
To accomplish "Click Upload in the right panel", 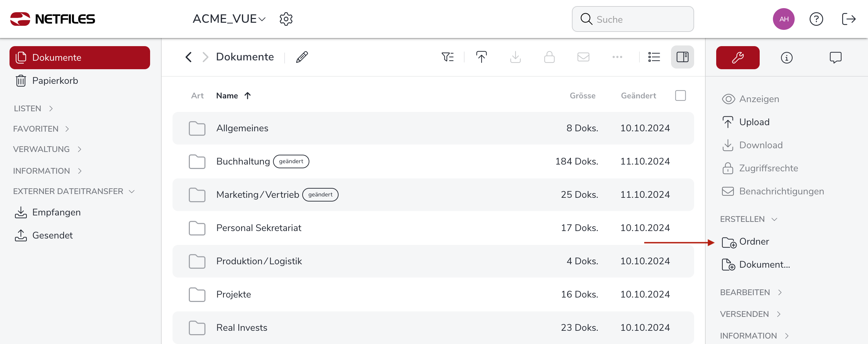I will coord(754,122).
